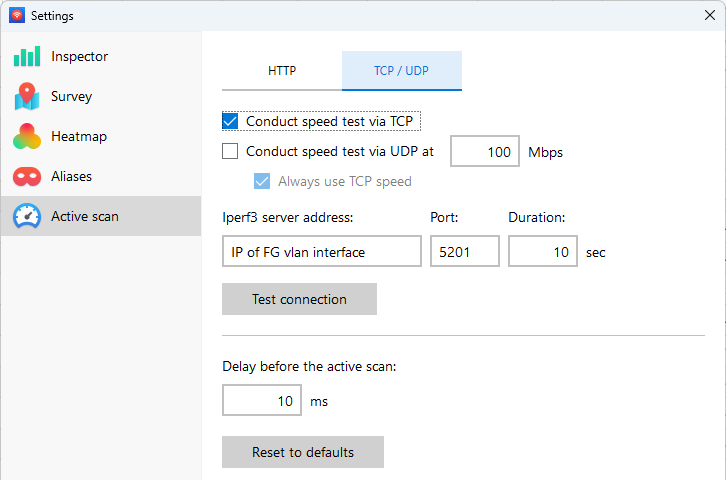Image resolution: width=726 pixels, height=480 pixels.
Task: Click the Active scan speedometer icon
Action: click(x=27, y=216)
